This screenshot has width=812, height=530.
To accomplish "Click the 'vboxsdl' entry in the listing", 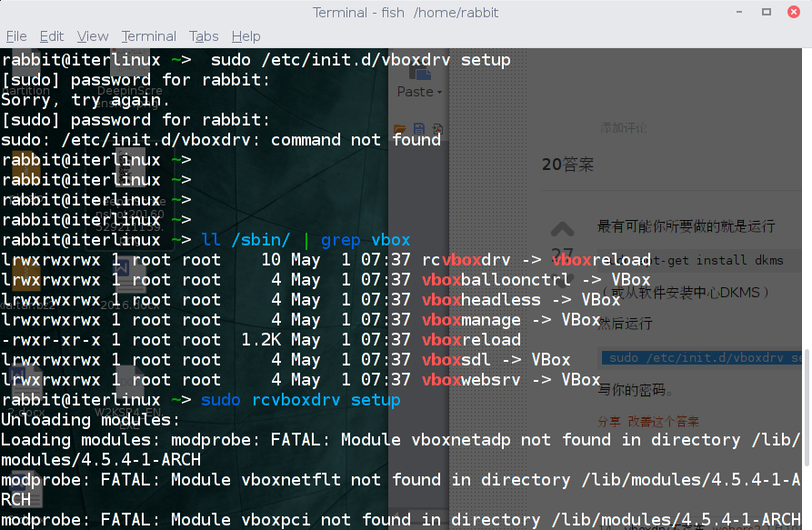I will pos(456,360).
